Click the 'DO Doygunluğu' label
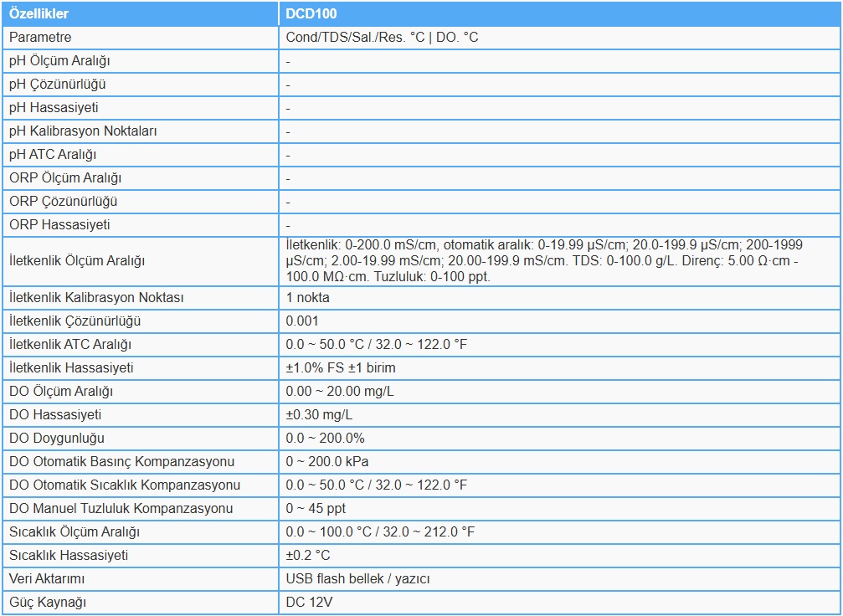 click(57, 439)
